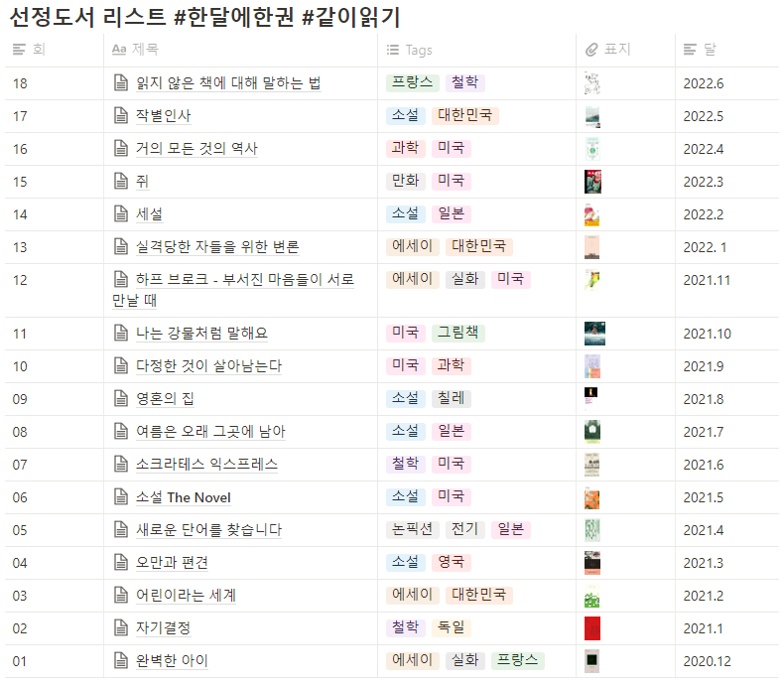Image resolution: width=784 pixels, height=686 pixels.
Task: Click the attachment icon in the 표지 header
Action: 591,50
